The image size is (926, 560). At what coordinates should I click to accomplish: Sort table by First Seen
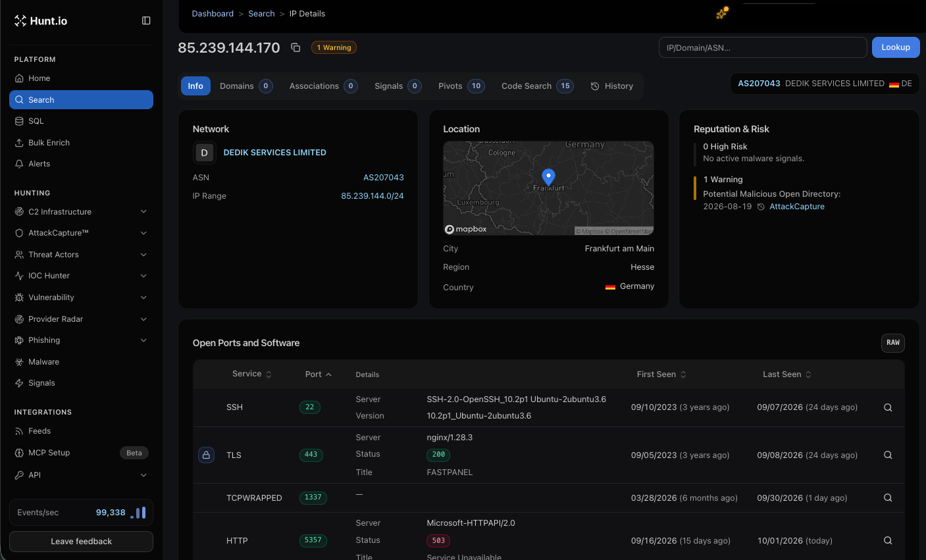coord(661,374)
